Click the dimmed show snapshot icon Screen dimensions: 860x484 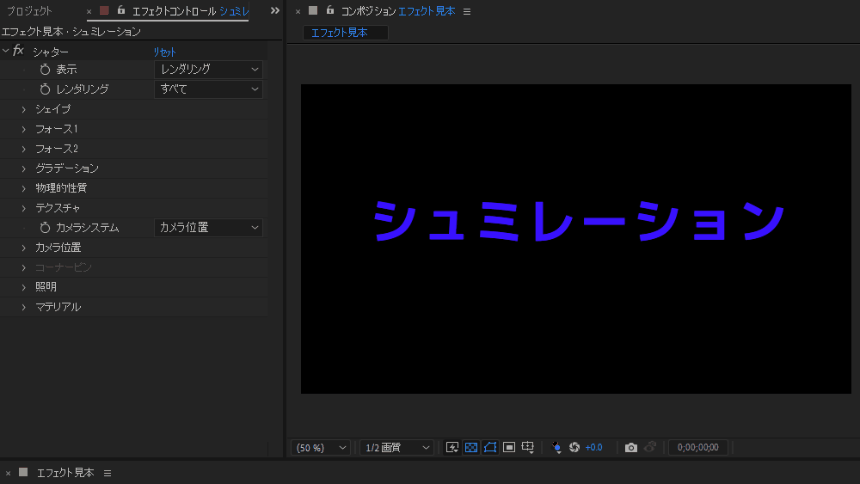(650, 447)
